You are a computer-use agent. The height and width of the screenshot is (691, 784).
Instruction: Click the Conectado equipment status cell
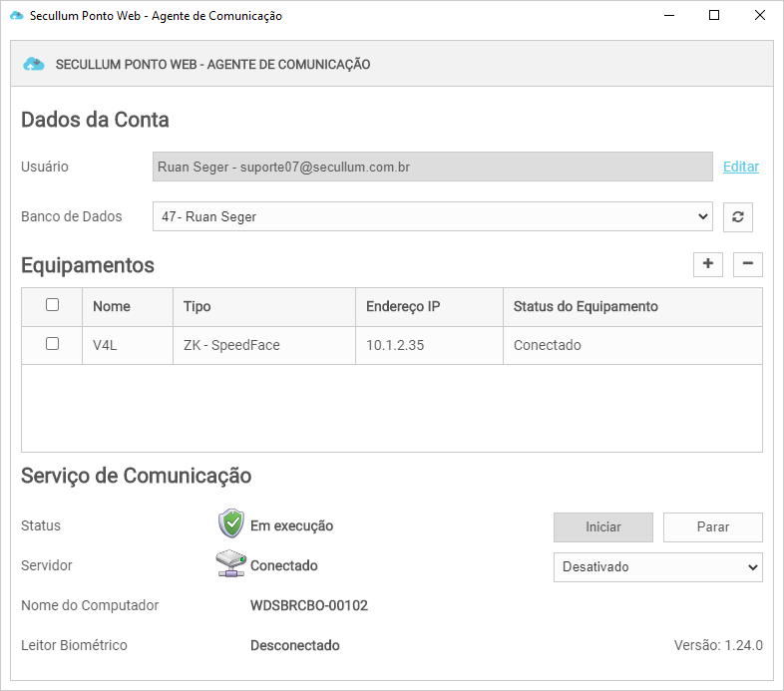click(x=632, y=345)
